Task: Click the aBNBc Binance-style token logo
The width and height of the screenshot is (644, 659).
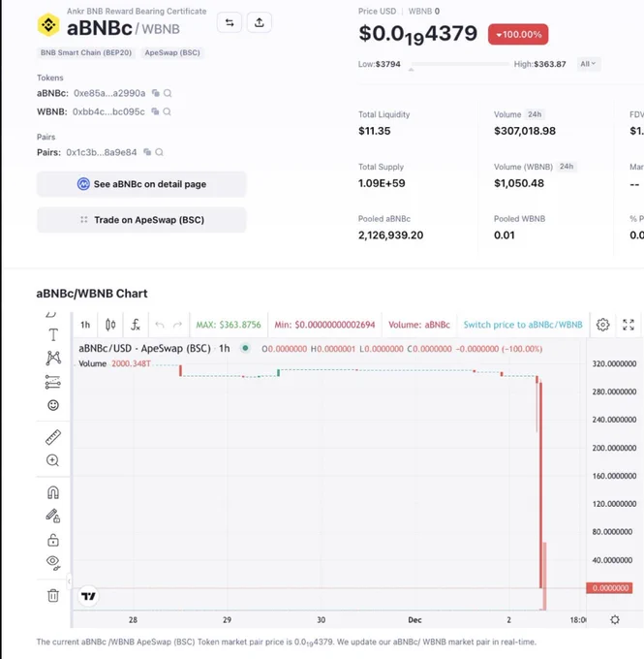Action: [48, 25]
